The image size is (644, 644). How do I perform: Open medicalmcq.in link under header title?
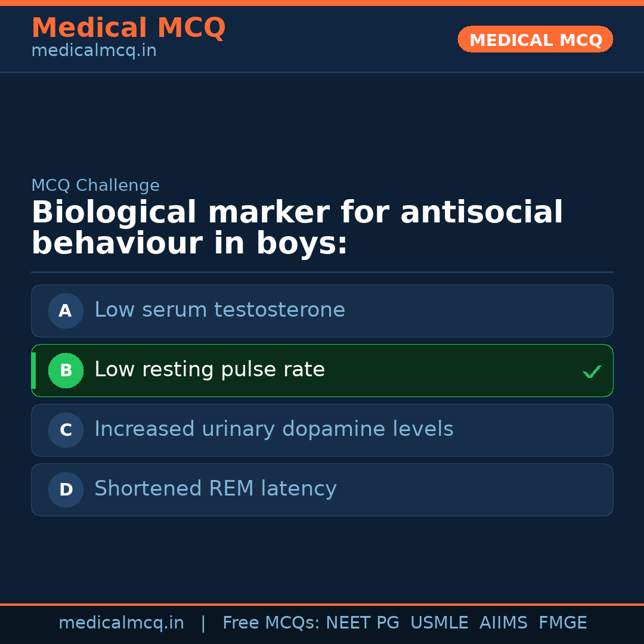click(94, 51)
